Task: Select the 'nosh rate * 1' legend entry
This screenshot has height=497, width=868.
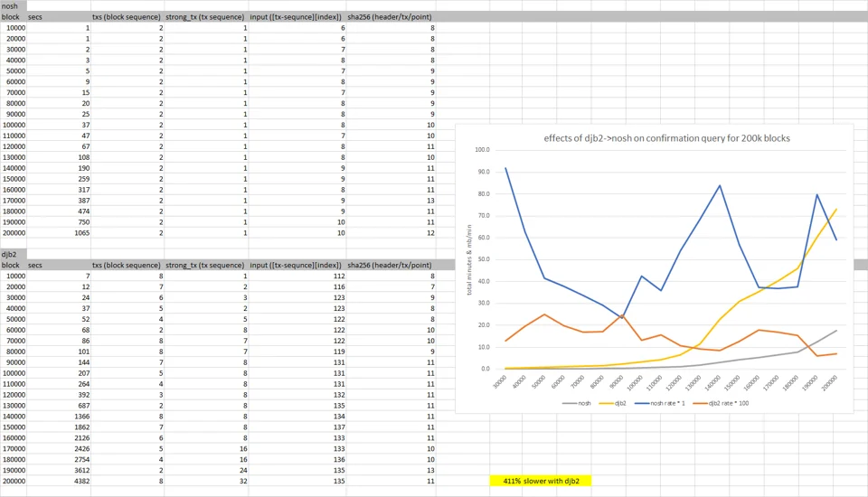Action: [660, 403]
